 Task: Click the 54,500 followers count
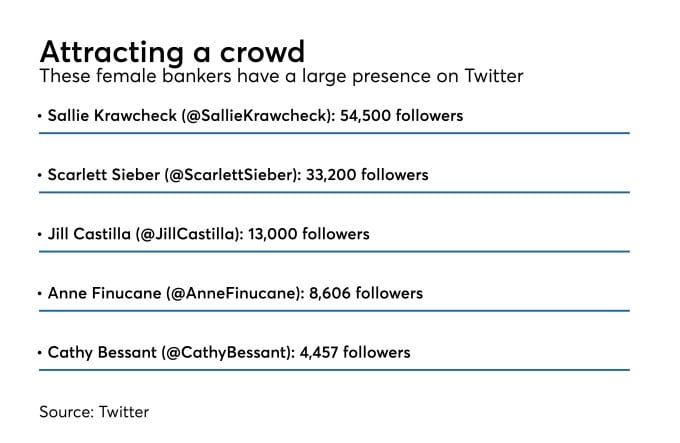click(402, 116)
